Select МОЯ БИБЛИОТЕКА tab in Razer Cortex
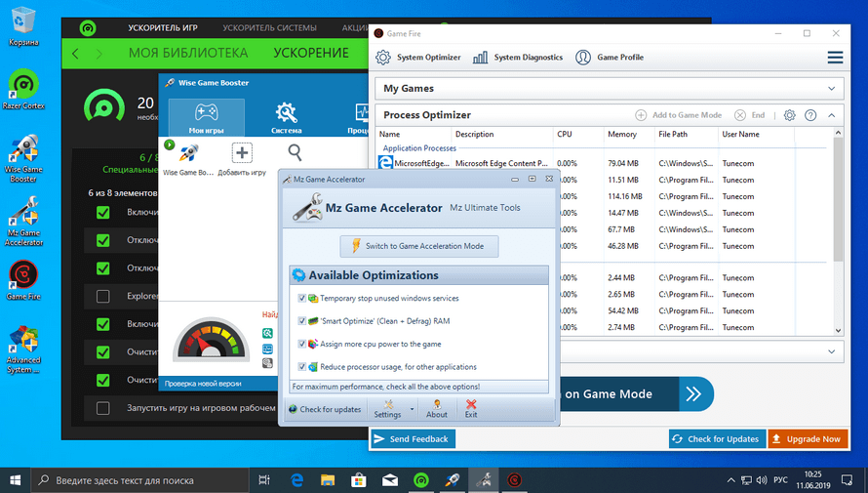 tap(188, 53)
